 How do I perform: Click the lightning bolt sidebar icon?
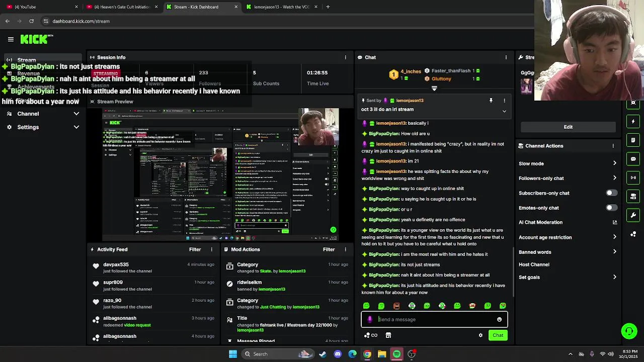pyautogui.click(x=633, y=121)
